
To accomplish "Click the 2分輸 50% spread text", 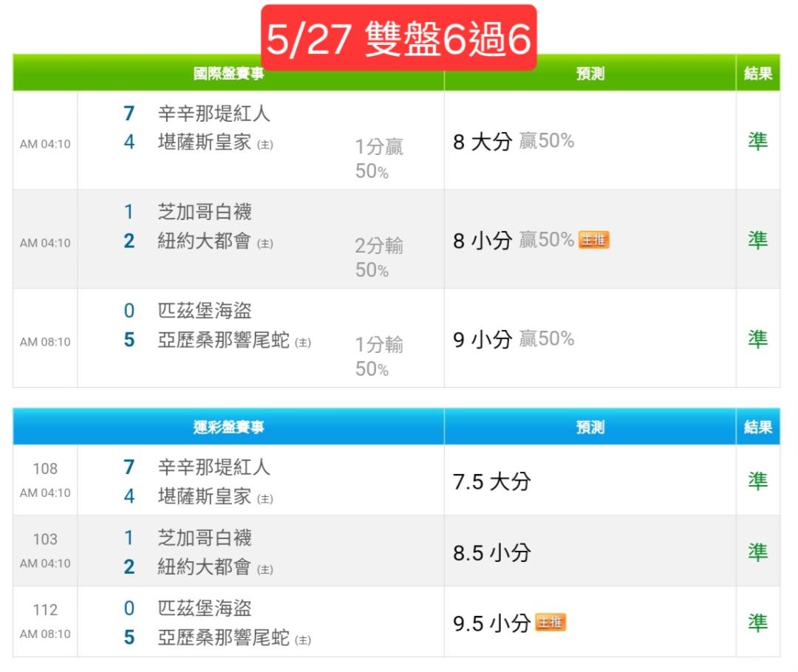I will [379, 258].
